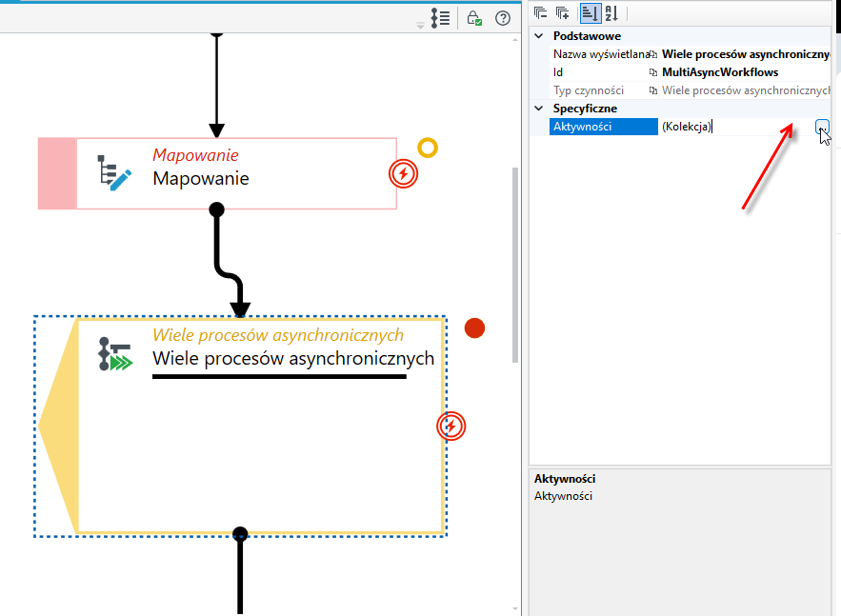
Task: Sort properties alphabetically with A-Z icon
Action: pyautogui.click(x=612, y=13)
